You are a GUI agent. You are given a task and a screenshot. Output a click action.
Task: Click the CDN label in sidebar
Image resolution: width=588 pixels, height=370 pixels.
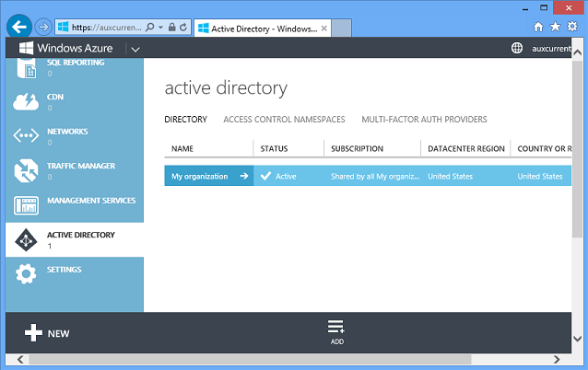55,97
